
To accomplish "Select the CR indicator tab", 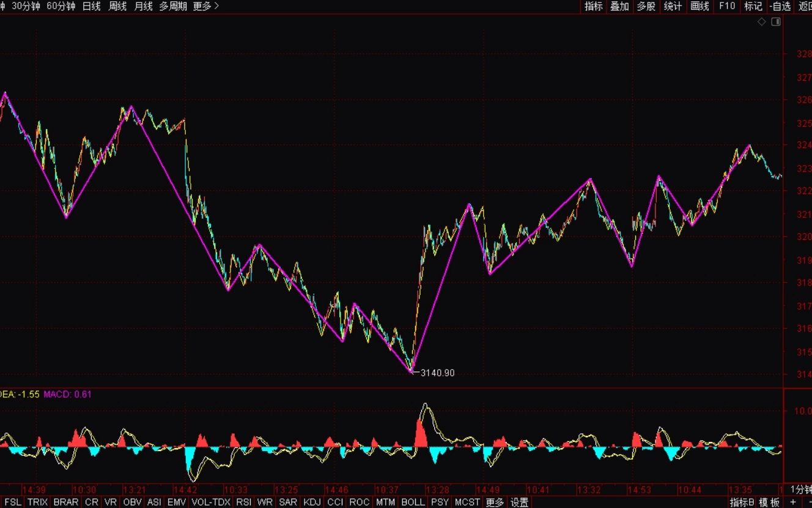I will (x=92, y=502).
